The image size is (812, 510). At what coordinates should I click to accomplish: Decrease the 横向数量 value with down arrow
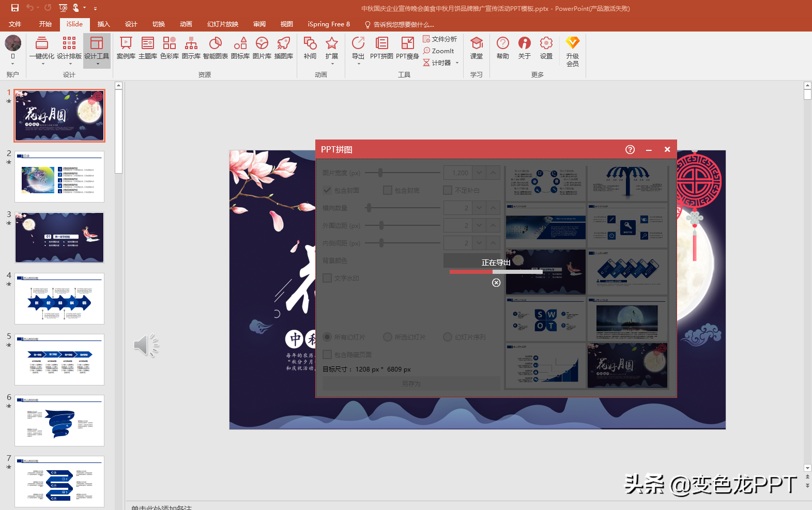click(480, 208)
